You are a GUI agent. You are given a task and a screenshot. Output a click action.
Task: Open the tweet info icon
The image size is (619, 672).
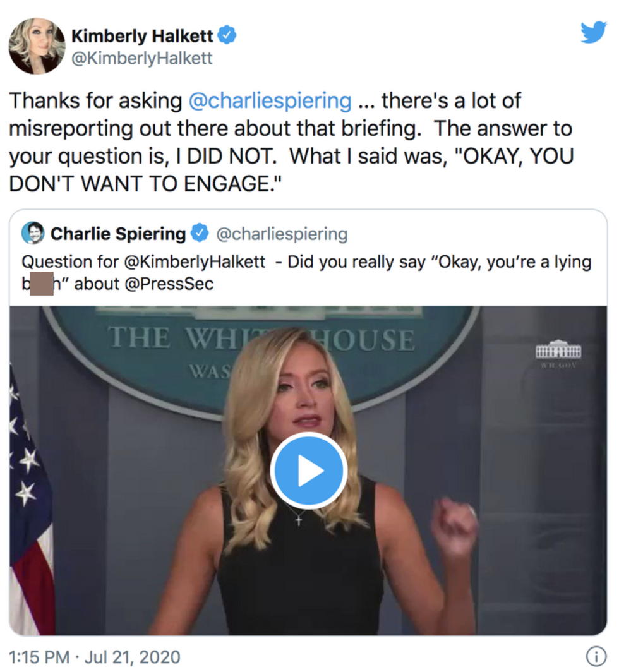(x=596, y=657)
